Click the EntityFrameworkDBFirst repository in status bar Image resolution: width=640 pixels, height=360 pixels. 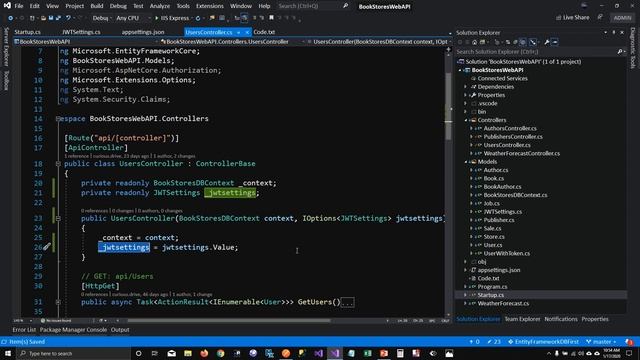tap(543, 342)
